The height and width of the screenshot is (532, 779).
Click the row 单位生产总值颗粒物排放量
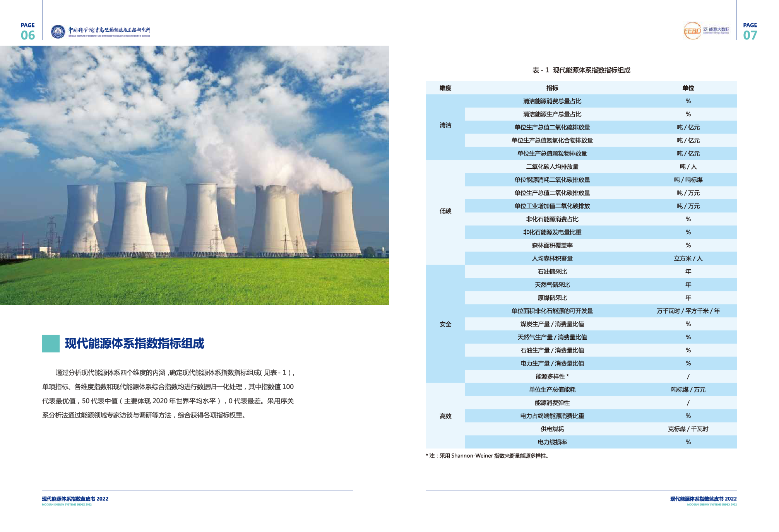coord(601,154)
